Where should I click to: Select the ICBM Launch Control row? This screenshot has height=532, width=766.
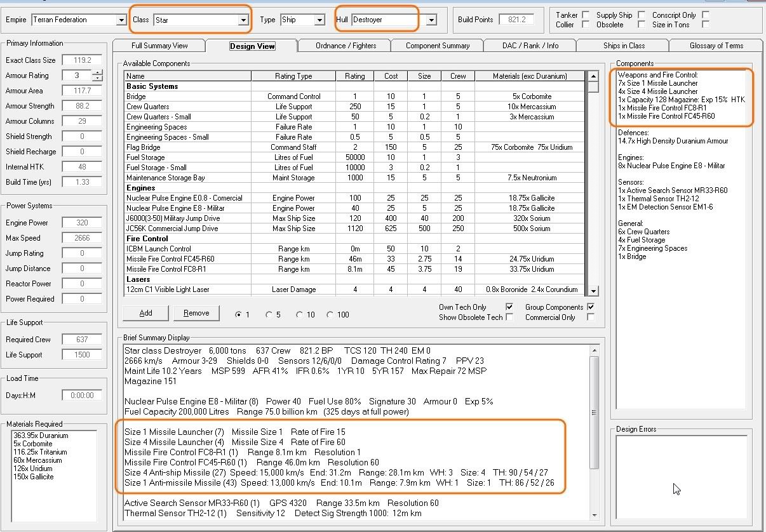(x=354, y=249)
